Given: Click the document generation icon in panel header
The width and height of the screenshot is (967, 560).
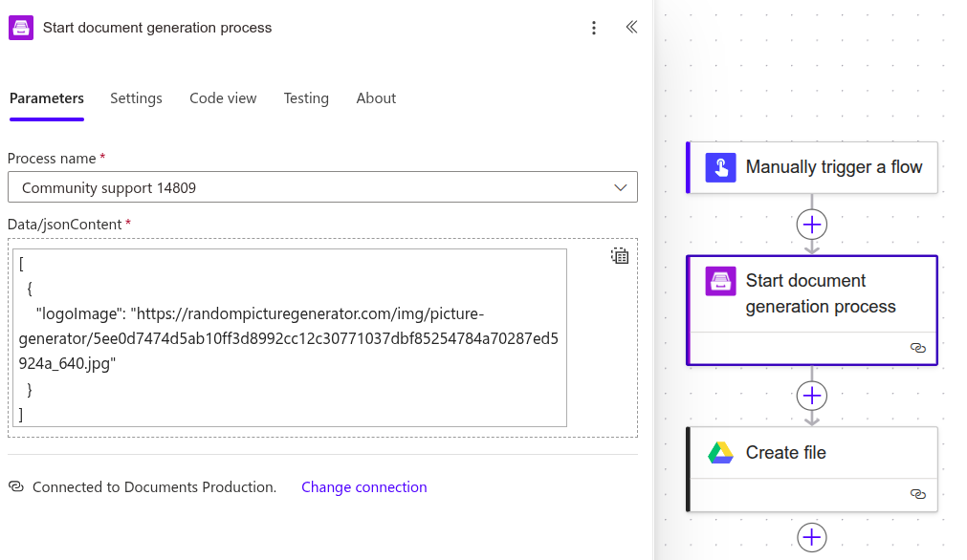Looking at the screenshot, I should tap(21, 28).
